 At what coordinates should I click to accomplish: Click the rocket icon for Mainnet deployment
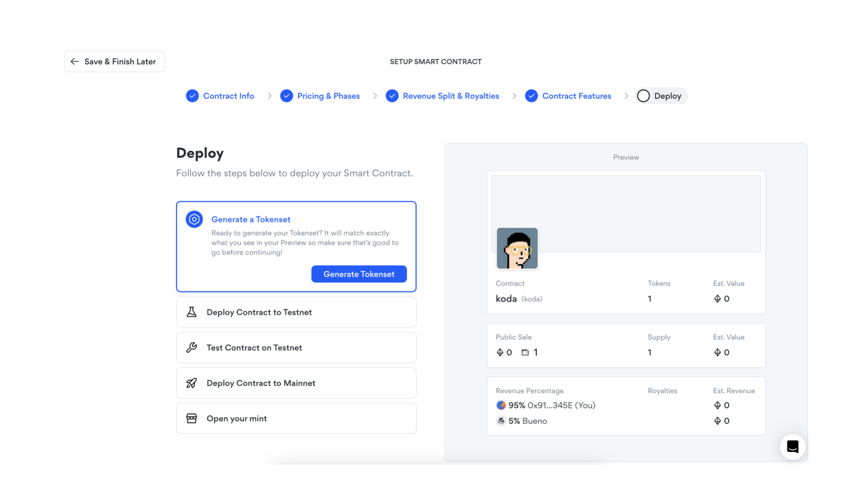(x=191, y=383)
